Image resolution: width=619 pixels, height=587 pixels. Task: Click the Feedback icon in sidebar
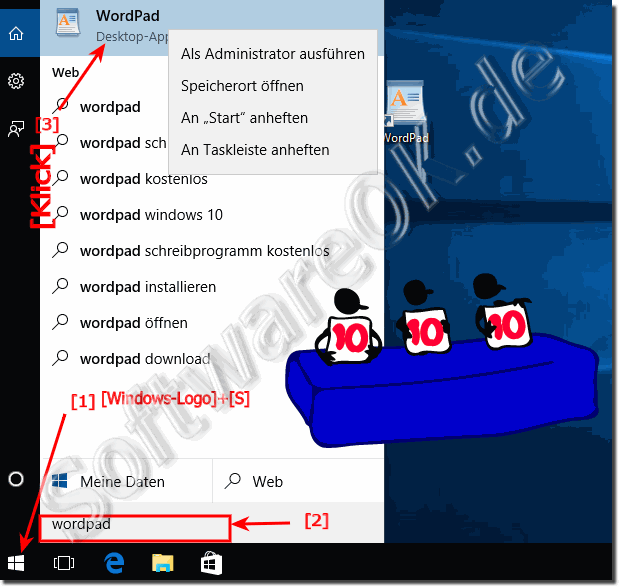click(16, 128)
